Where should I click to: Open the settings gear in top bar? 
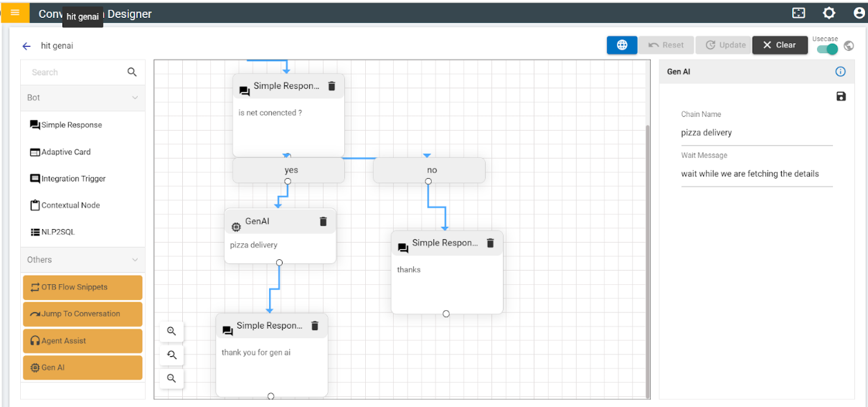point(829,13)
